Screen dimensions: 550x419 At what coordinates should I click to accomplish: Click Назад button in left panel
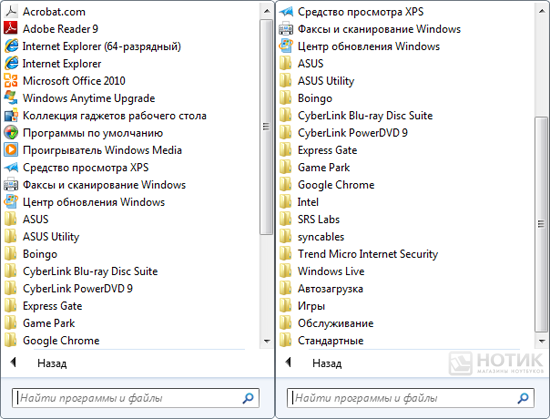pos(39,363)
